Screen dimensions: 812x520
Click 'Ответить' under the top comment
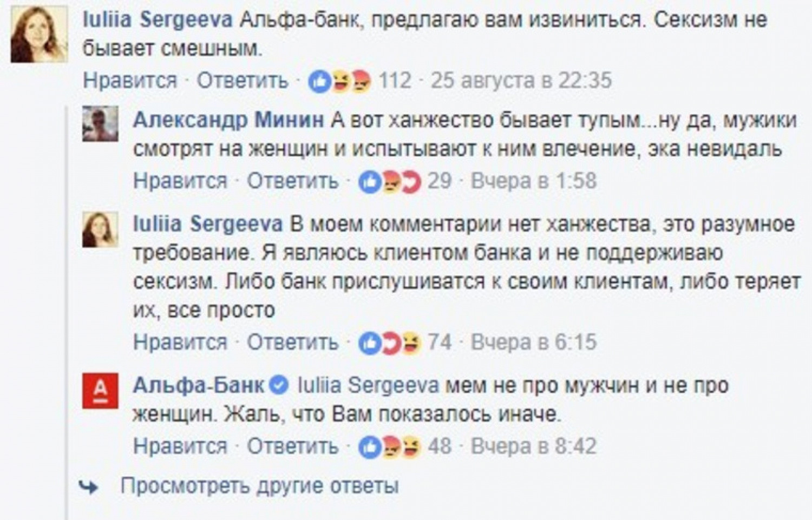[242, 81]
